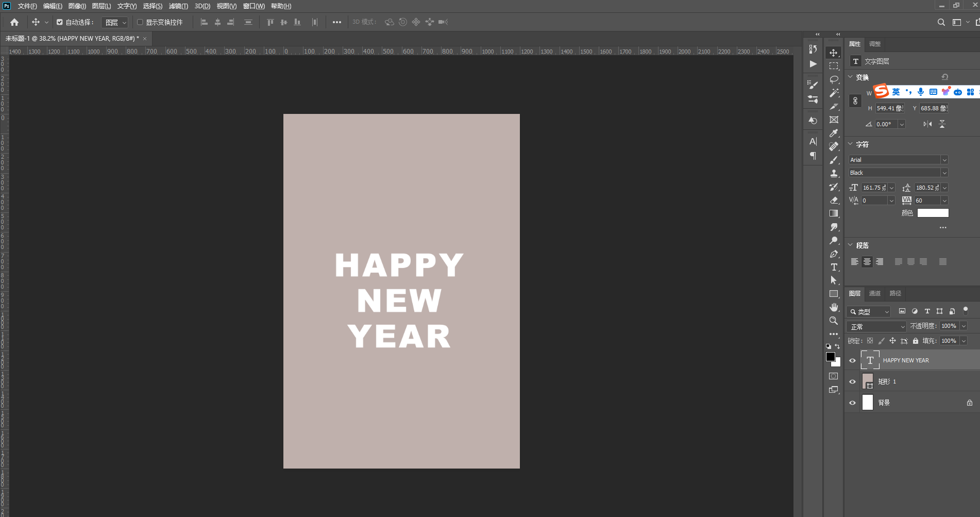Enable the 显示变换控件 checkbox
This screenshot has width=980, height=517.
pos(140,22)
